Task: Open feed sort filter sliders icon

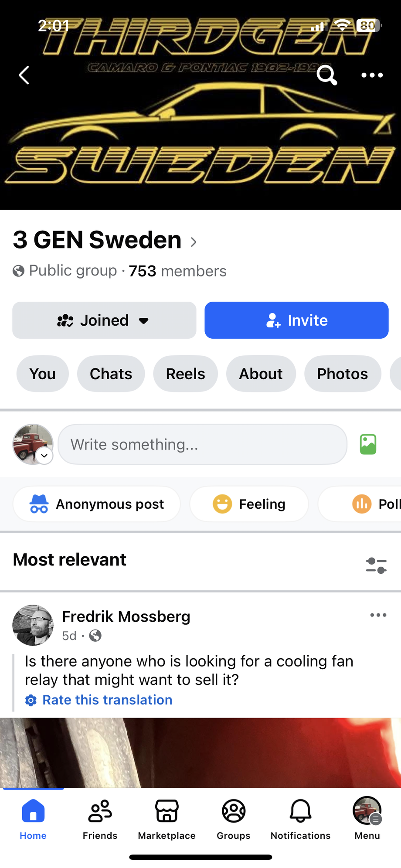Action: coord(376,565)
